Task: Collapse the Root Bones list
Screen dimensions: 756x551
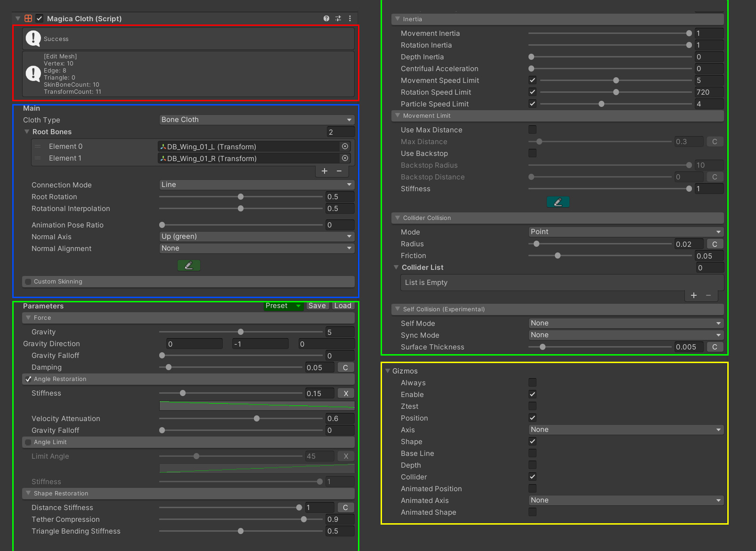Action: [x=27, y=132]
